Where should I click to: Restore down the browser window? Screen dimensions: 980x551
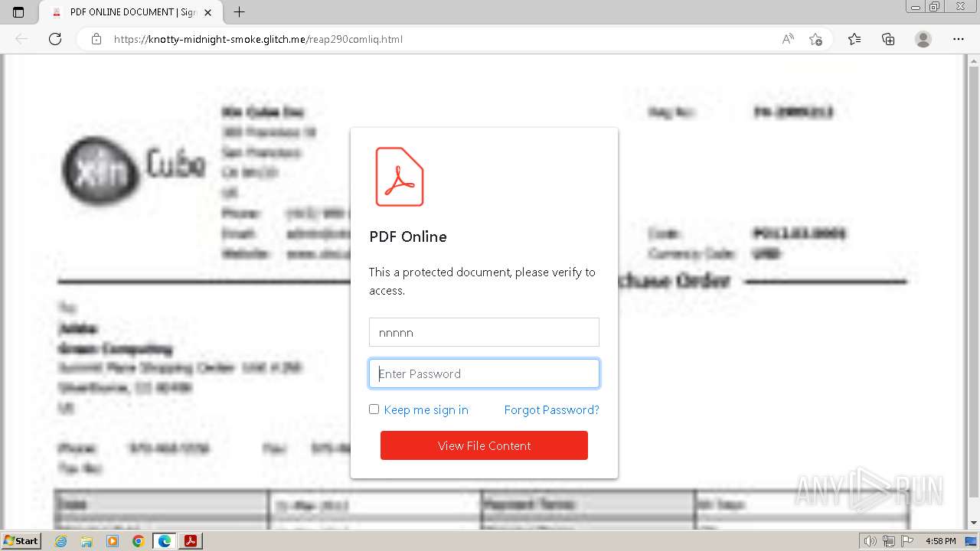[x=935, y=7]
